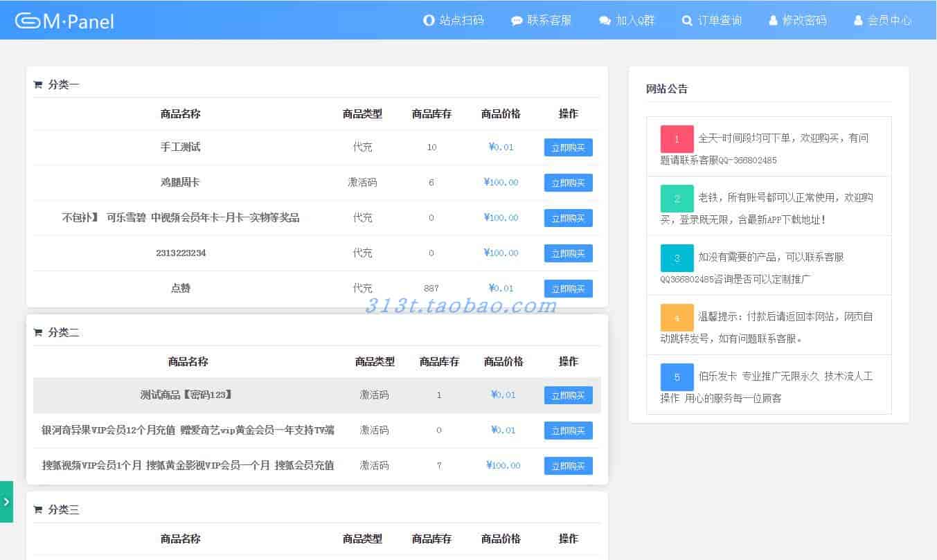Click the cart icon beside 分类一

[x=38, y=85]
